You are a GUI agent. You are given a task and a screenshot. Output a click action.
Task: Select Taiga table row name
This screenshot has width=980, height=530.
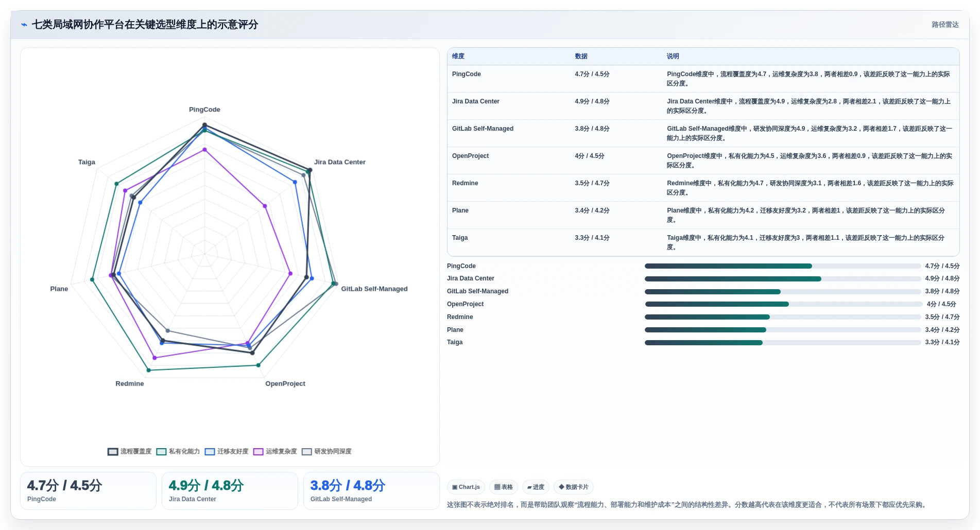(x=460, y=238)
